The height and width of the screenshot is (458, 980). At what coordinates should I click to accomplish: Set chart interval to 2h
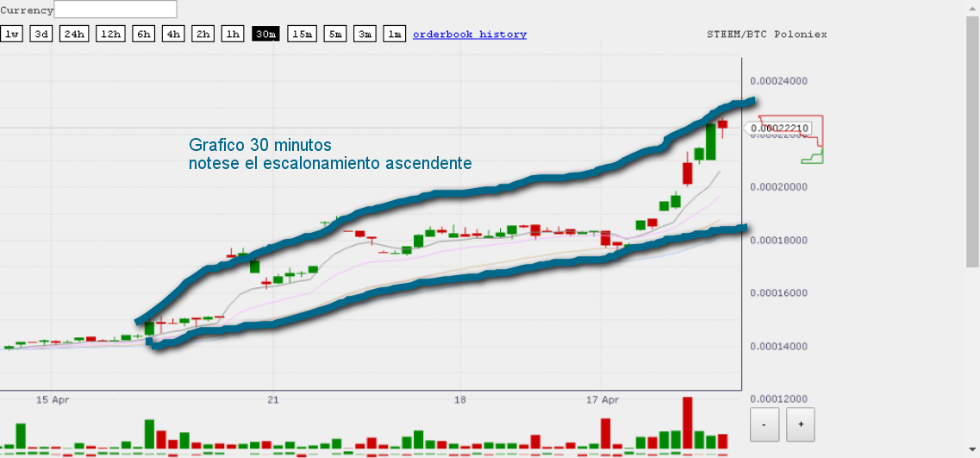click(203, 34)
